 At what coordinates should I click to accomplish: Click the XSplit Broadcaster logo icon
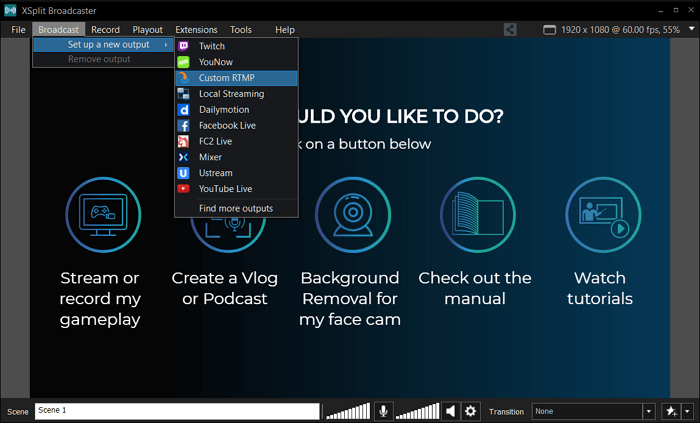(10, 10)
